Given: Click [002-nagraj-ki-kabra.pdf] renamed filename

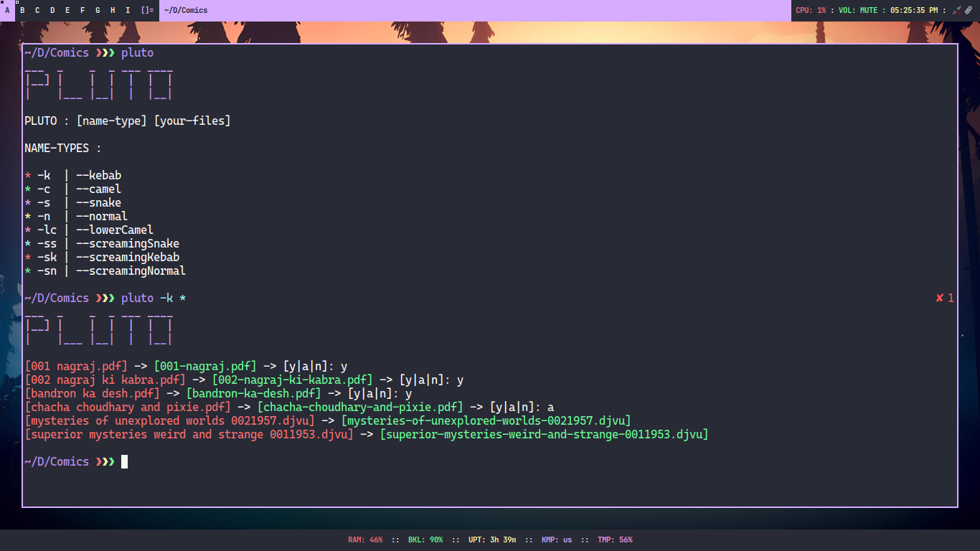Looking at the screenshot, I should (292, 380).
